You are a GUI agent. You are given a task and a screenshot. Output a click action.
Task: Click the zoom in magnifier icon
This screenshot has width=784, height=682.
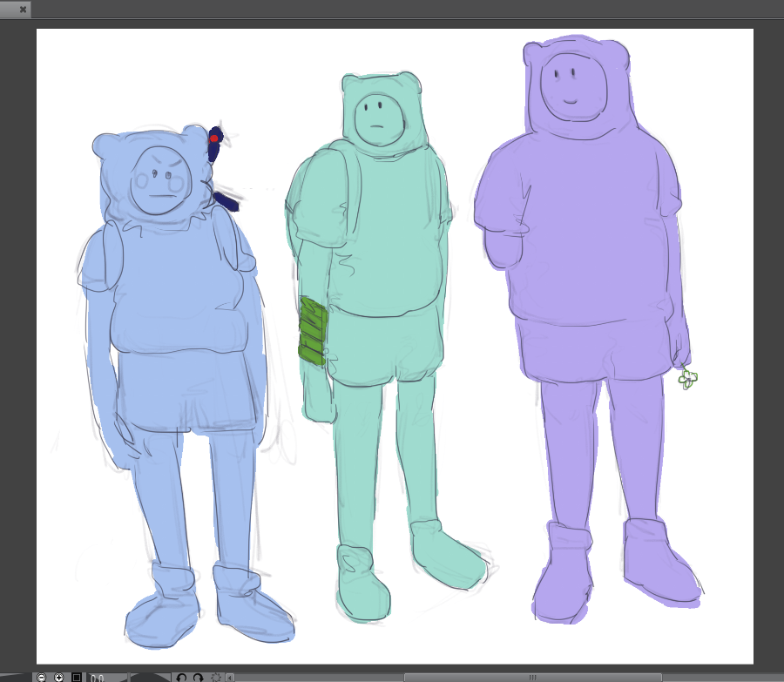click(59, 677)
